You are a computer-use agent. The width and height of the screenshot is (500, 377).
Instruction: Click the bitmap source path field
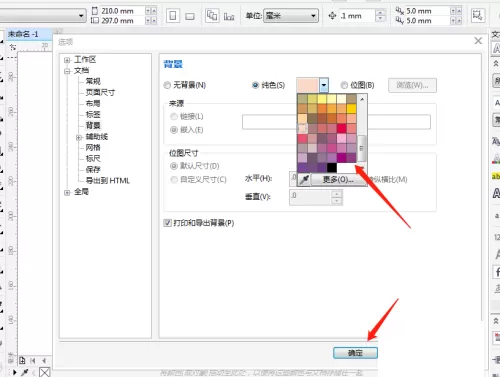coord(336,122)
